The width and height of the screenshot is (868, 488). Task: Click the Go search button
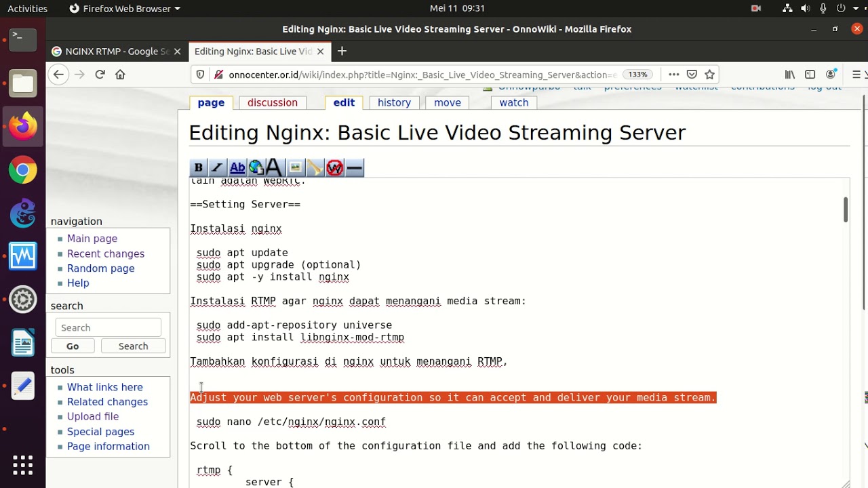(x=73, y=346)
